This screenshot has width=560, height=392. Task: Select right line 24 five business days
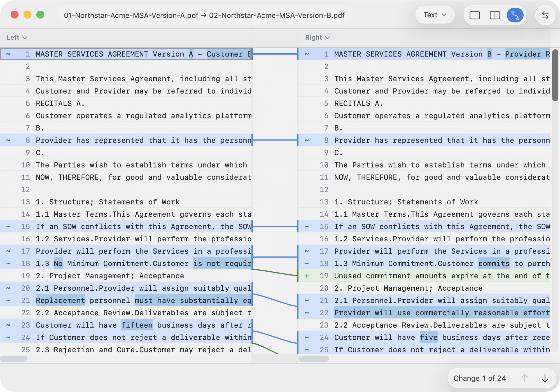(x=424, y=337)
